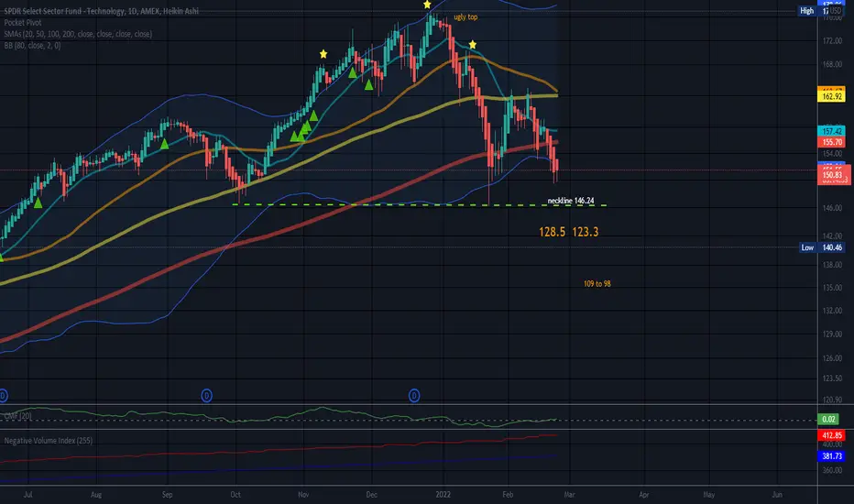This screenshot has height=504, width=854.
Task: Click the Sep label on time axis
Action: point(167,495)
